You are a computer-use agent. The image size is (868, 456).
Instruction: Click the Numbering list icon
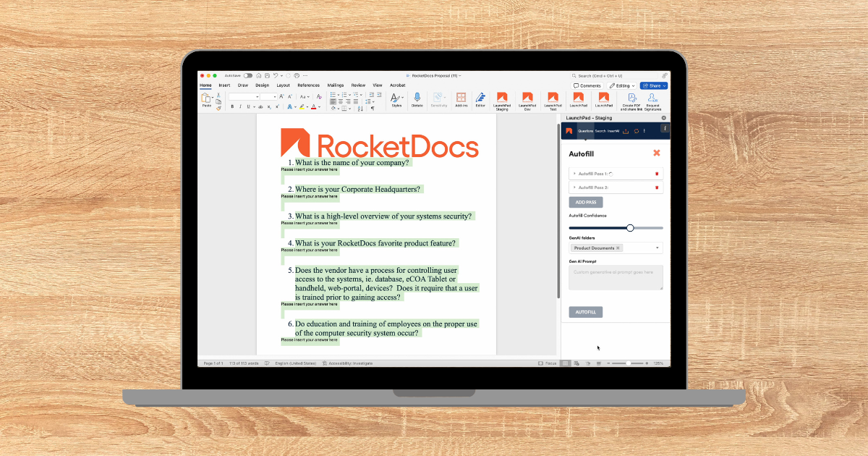[x=344, y=95]
